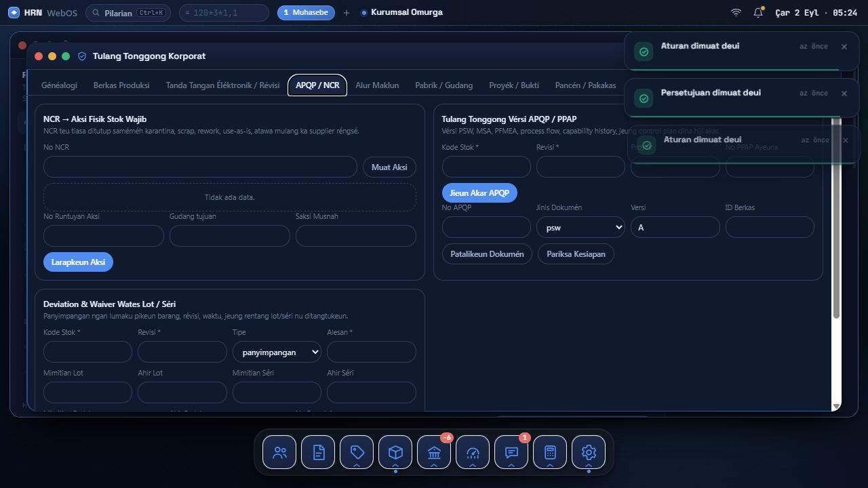Screen dimensions: 868x488
Task: Click the Gudang tujuan field
Action: 230,236
